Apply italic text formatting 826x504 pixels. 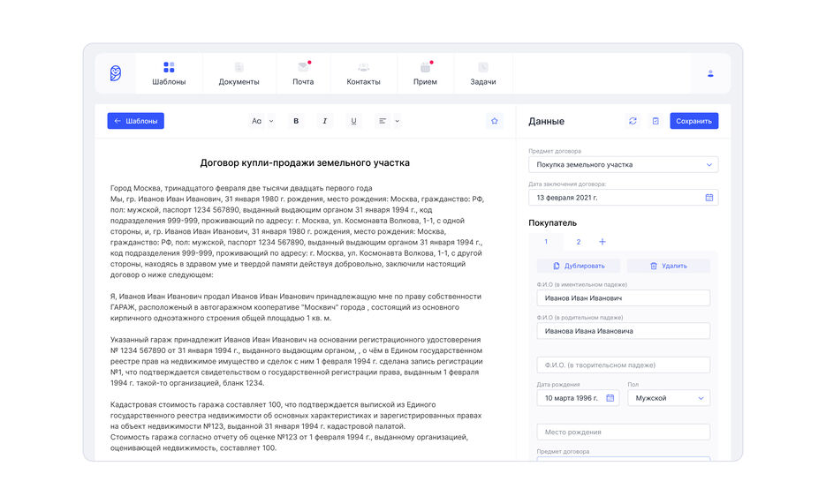click(325, 121)
